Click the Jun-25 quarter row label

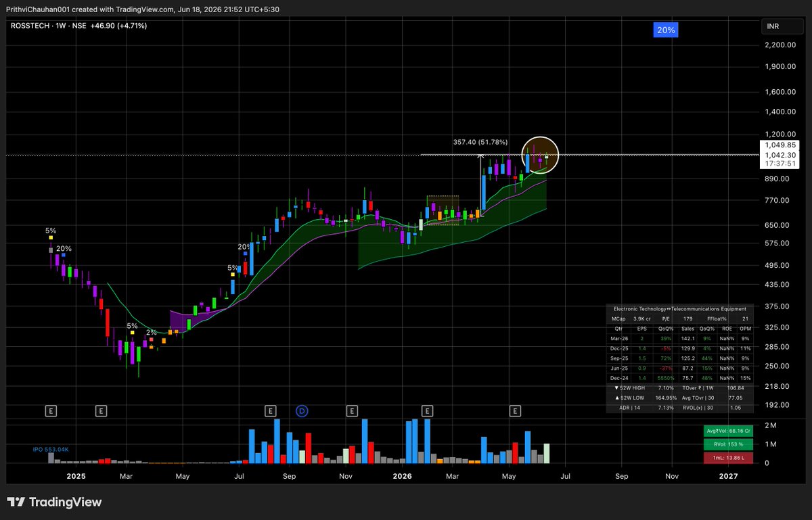click(619, 368)
